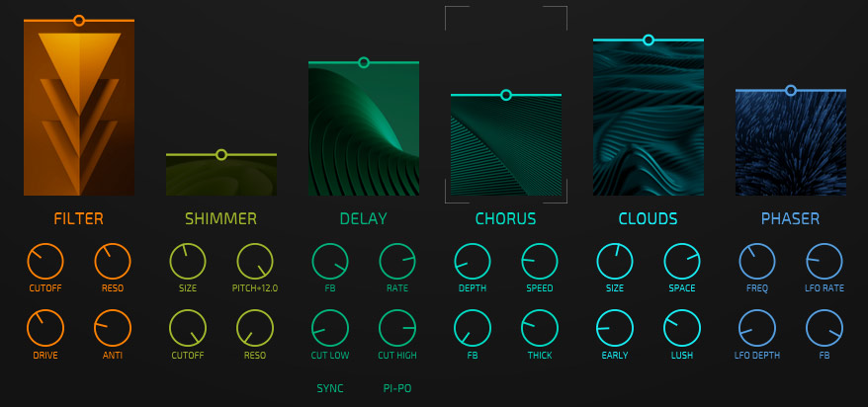868x407 pixels.
Task: Click the Clouds LUSH knob
Action: [682, 328]
